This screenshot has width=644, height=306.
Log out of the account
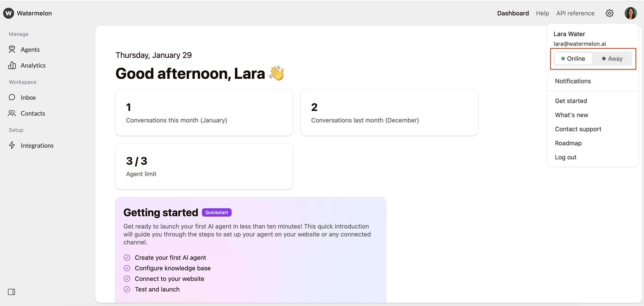(566, 157)
